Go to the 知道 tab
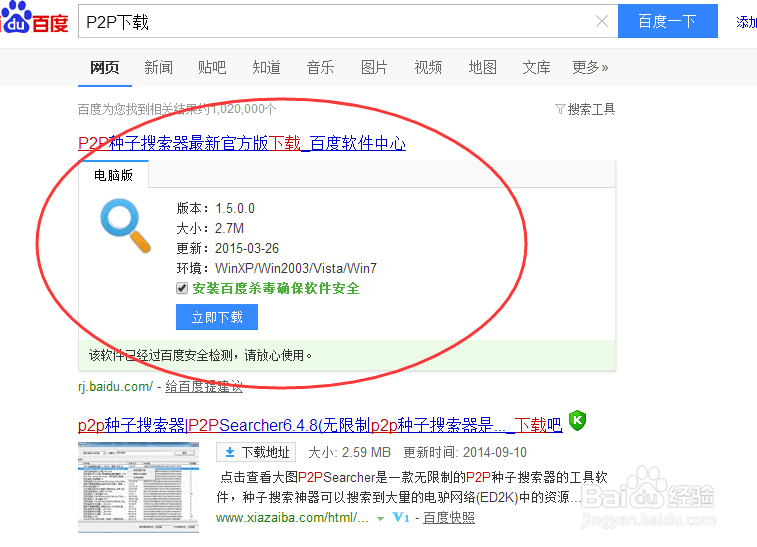 tap(266, 67)
